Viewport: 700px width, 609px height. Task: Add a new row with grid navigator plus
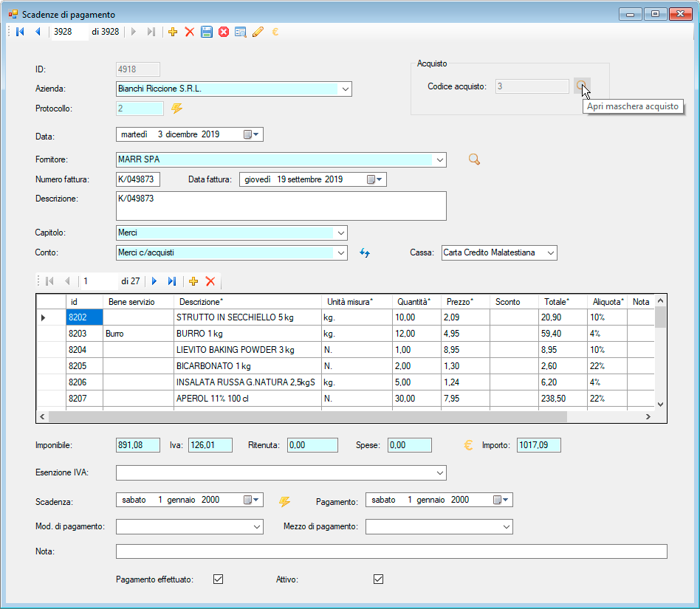(193, 281)
